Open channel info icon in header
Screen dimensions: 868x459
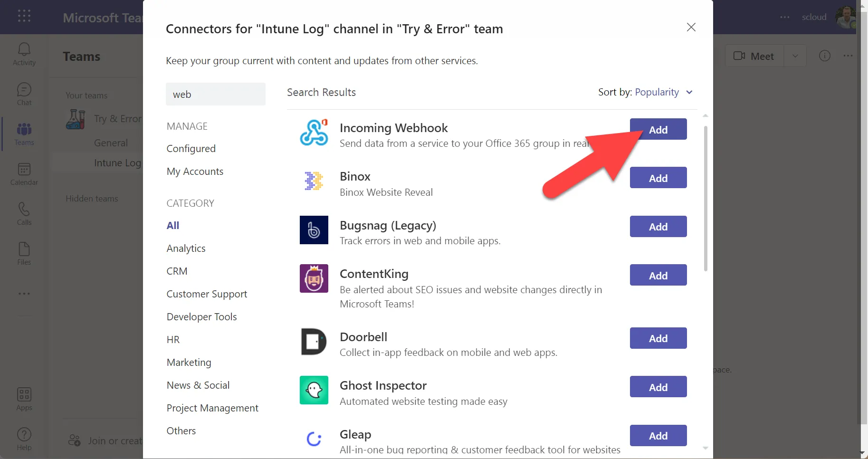point(825,56)
